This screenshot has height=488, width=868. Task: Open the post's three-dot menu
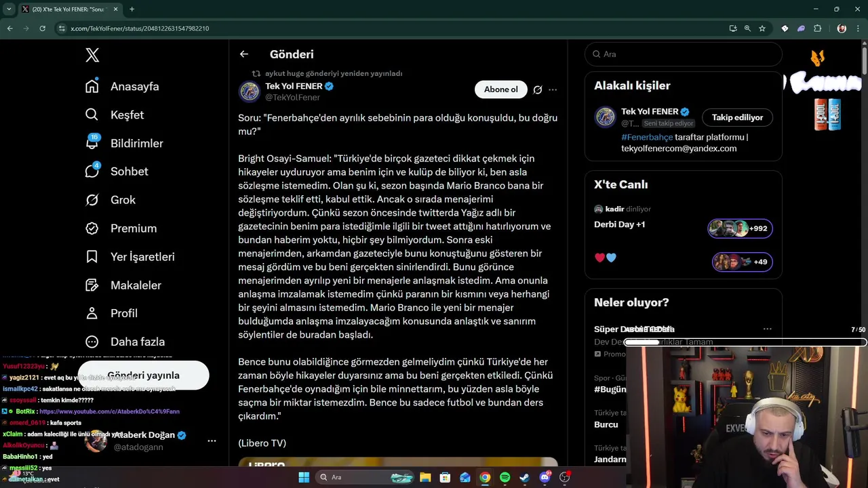tap(553, 89)
